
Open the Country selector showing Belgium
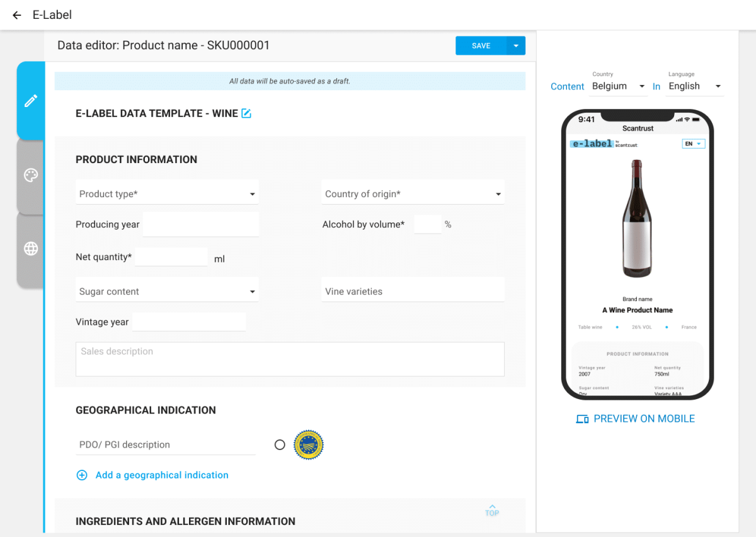(x=619, y=86)
